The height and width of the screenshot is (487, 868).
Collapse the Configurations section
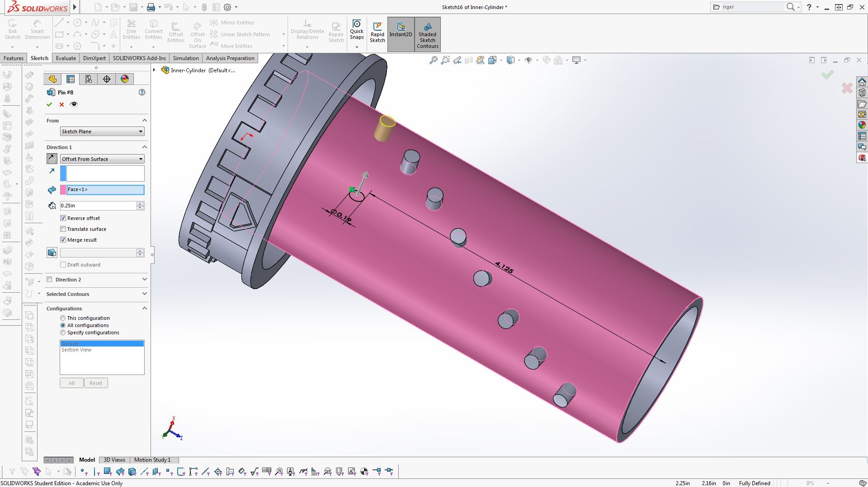coord(145,308)
